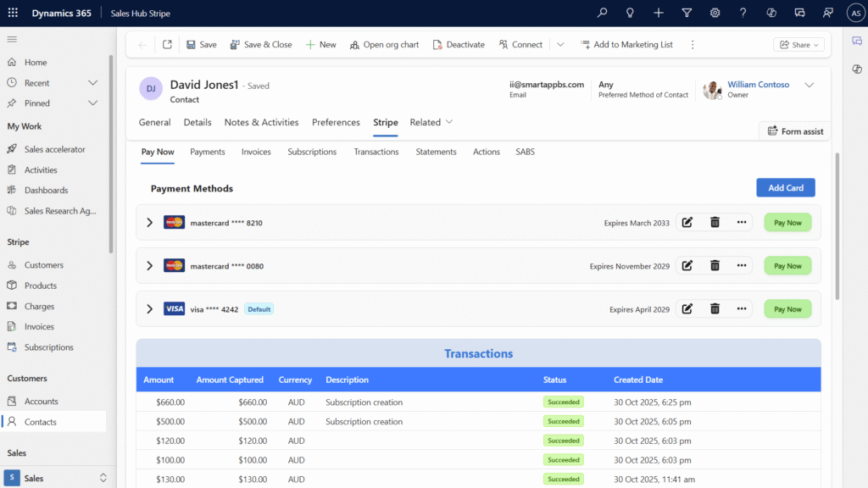The height and width of the screenshot is (488, 868).
Task: Go to the Notes & Activities tab
Action: tap(261, 122)
